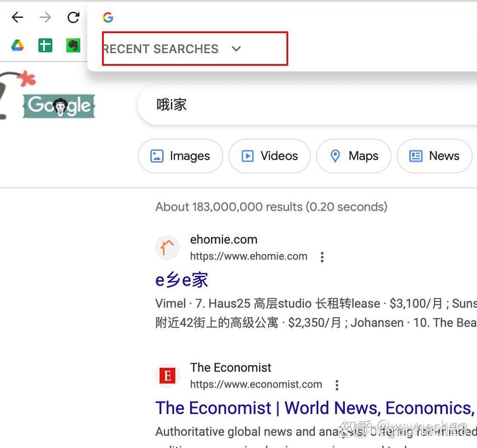Open more options for ehomie.com result
This screenshot has height=448, width=477.
pyautogui.click(x=322, y=257)
